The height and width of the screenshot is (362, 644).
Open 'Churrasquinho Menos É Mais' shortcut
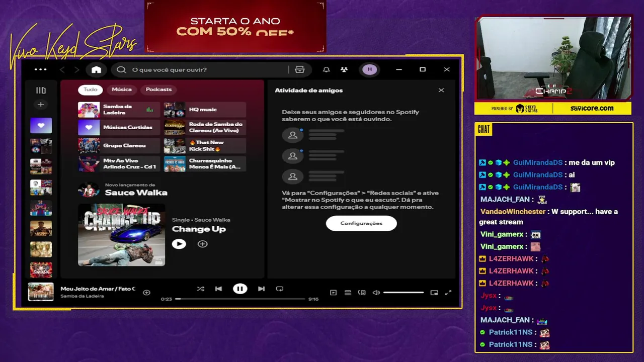(205, 164)
